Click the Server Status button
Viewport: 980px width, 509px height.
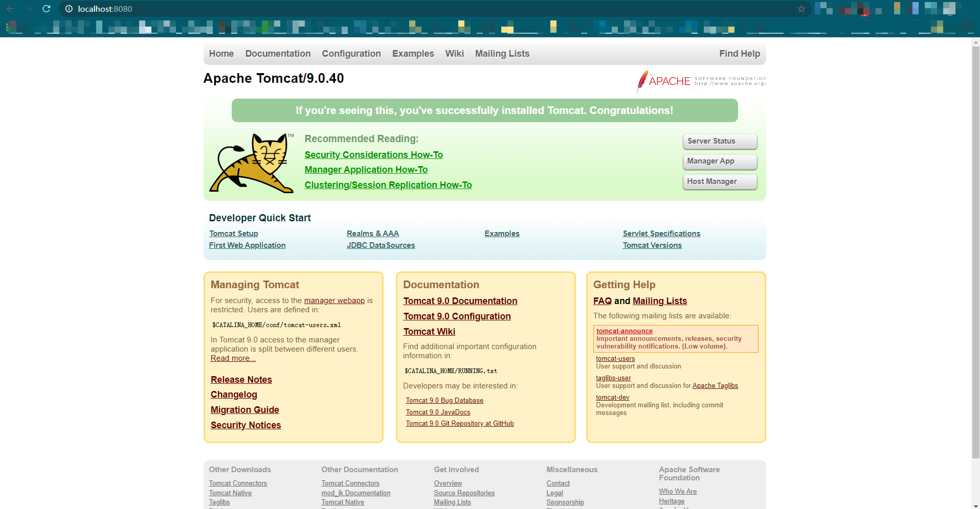(720, 142)
